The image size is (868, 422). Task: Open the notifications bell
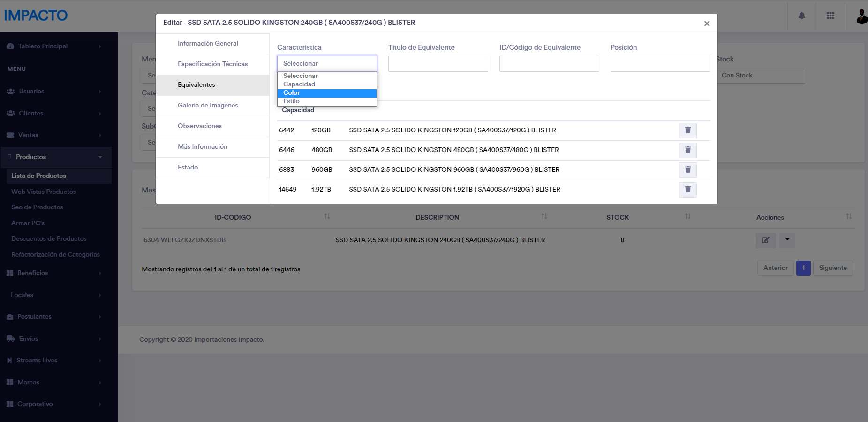click(802, 15)
